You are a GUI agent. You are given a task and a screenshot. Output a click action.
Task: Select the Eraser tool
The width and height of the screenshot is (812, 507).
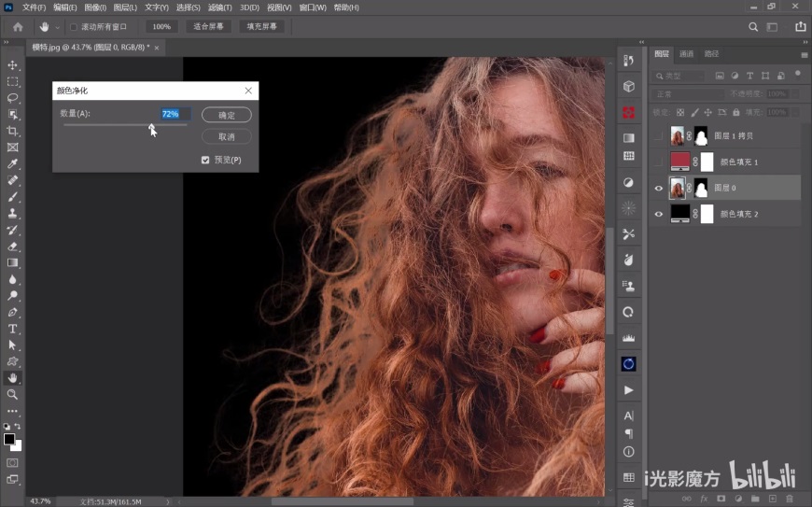click(x=12, y=246)
